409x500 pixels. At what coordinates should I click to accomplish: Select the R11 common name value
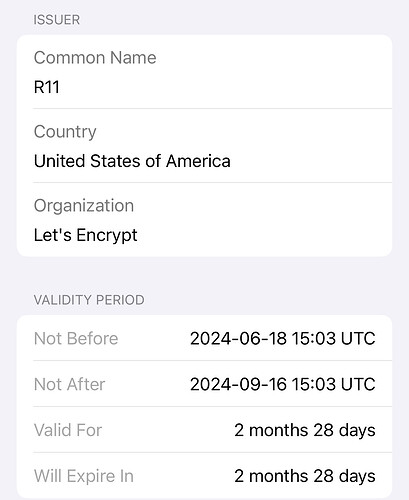(x=47, y=87)
